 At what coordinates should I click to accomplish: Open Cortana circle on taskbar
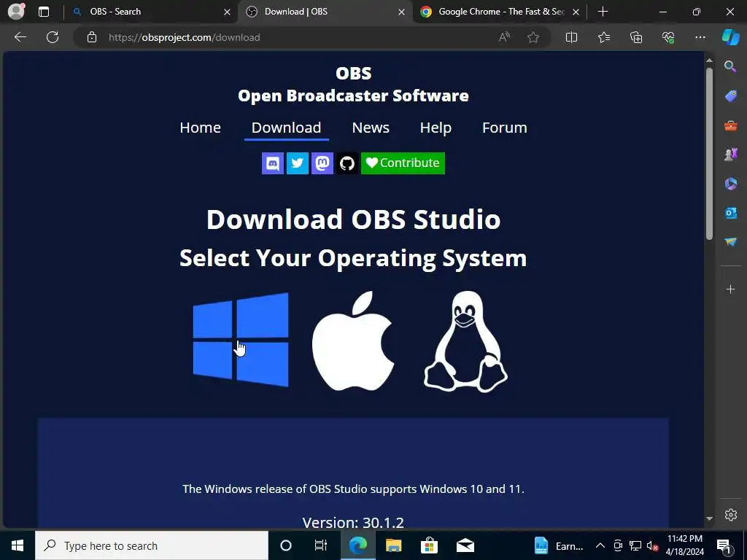[x=286, y=545]
